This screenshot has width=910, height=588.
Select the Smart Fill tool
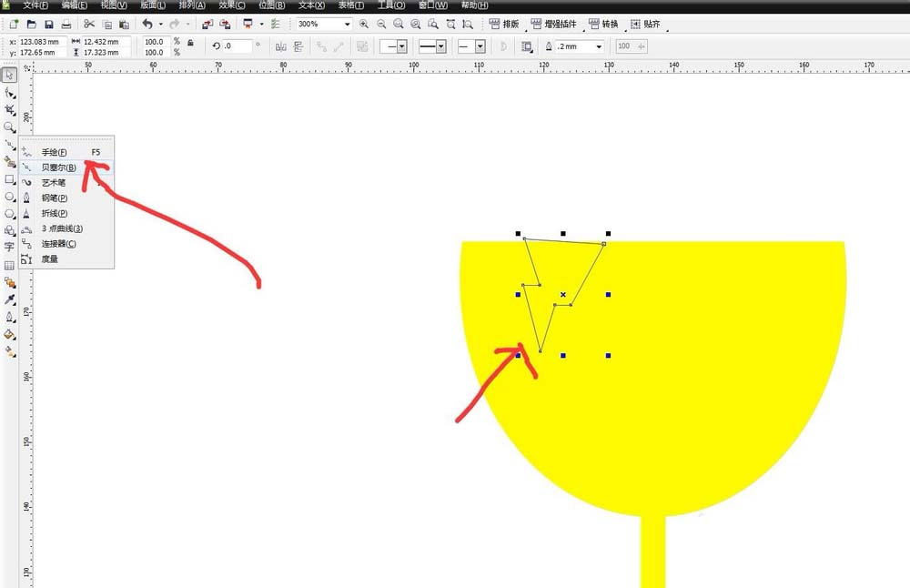click(x=9, y=161)
